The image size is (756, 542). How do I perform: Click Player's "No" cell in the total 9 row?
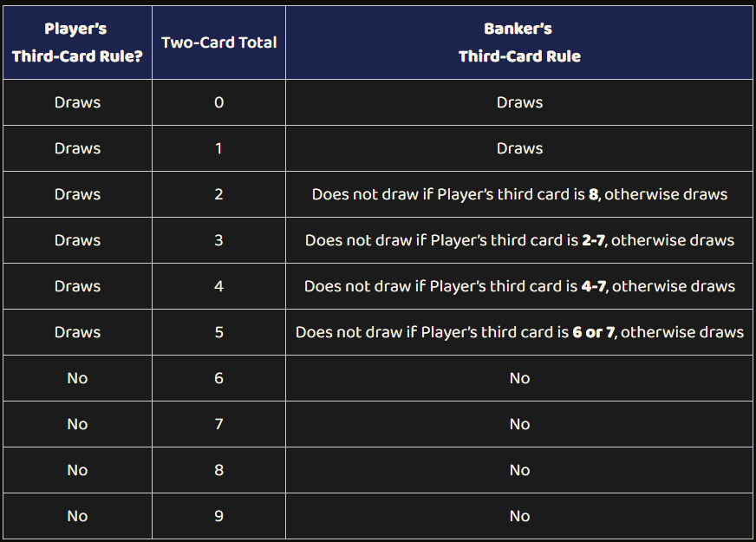pos(77,516)
